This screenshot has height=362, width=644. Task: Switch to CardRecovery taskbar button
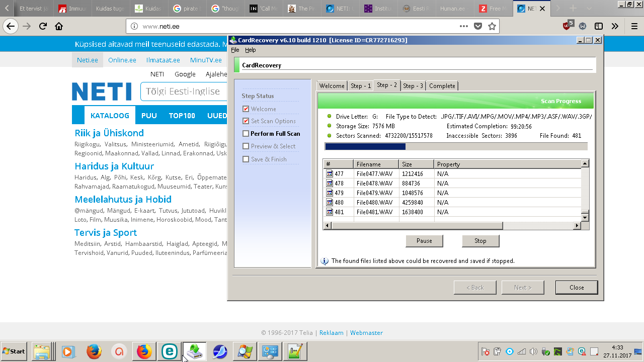coord(194,351)
